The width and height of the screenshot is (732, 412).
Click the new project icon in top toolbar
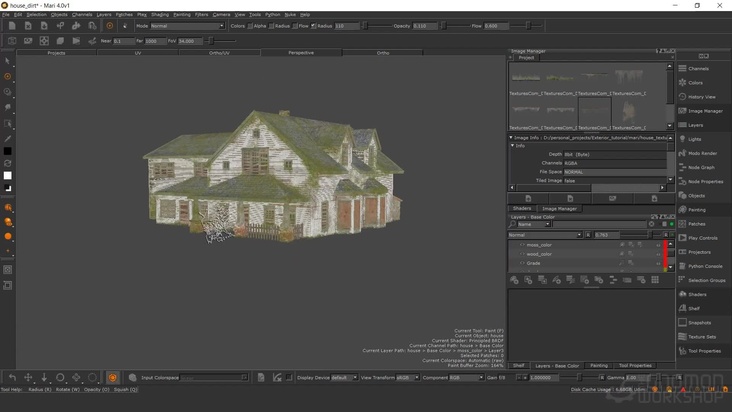click(12, 26)
